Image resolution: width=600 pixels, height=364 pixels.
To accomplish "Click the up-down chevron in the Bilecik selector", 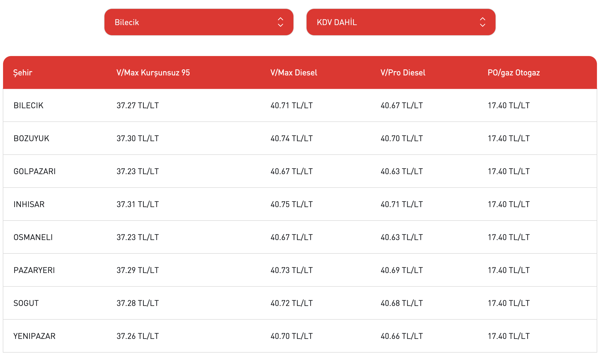I will [280, 22].
